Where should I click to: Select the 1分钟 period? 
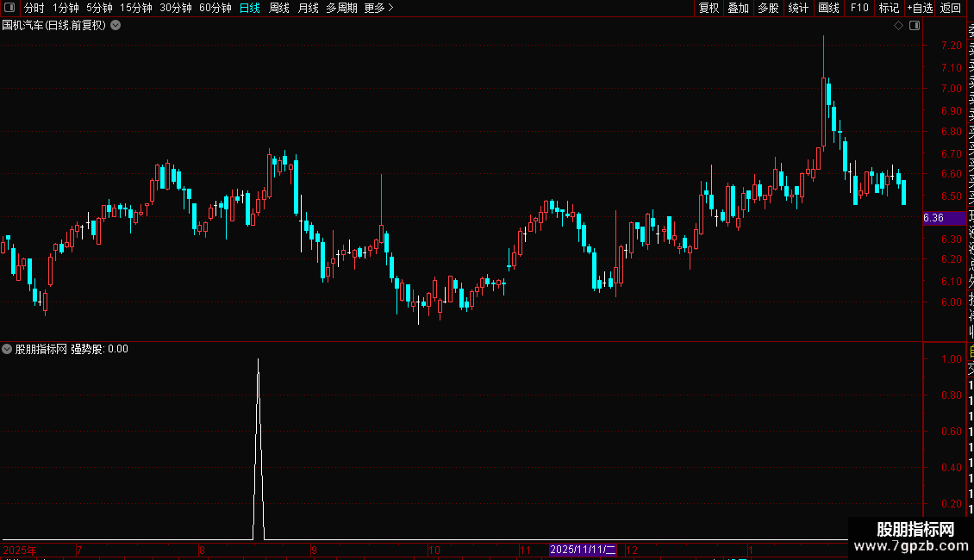pyautogui.click(x=66, y=8)
